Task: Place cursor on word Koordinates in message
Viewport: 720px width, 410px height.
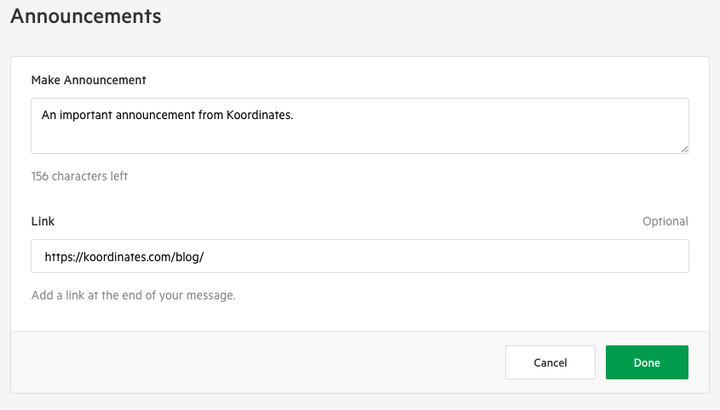Action: (258, 115)
